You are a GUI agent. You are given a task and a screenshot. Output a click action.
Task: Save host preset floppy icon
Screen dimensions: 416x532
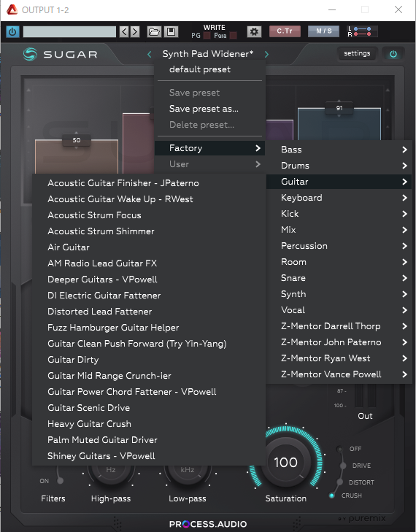171,32
